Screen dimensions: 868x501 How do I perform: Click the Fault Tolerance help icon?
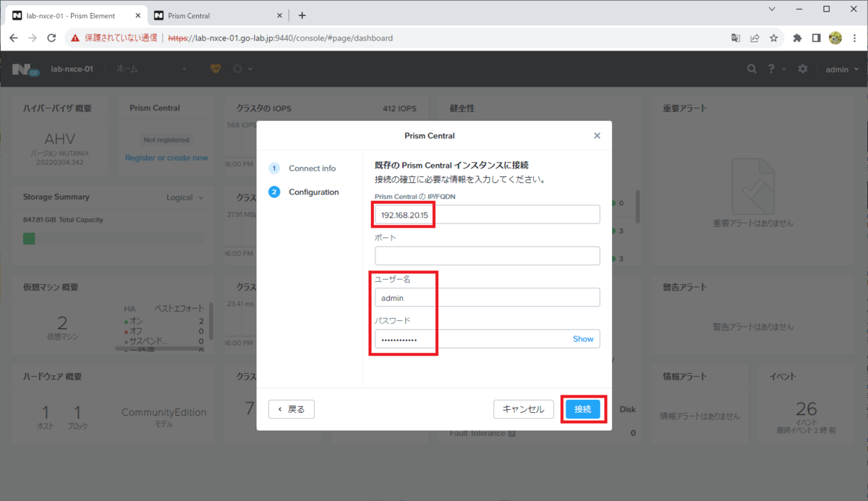coord(511,434)
